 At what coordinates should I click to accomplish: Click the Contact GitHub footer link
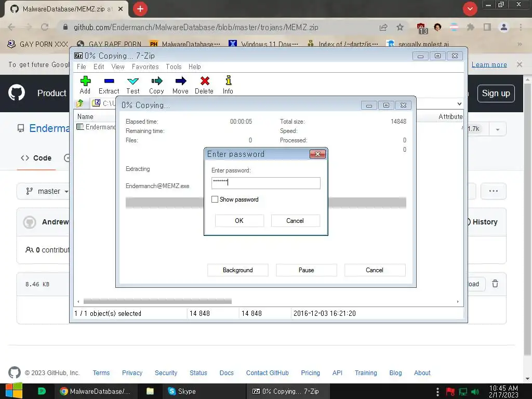[268, 373]
